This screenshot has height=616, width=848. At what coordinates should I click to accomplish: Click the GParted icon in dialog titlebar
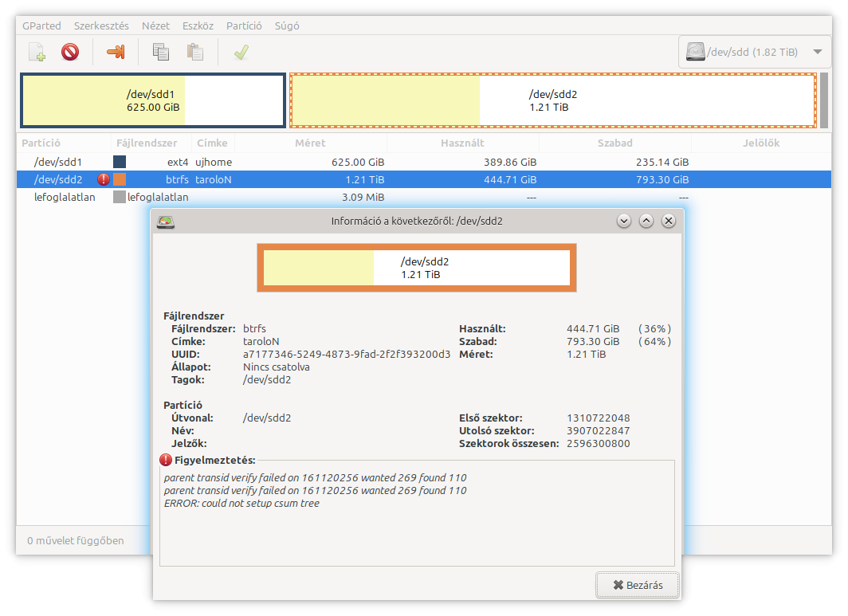pyautogui.click(x=166, y=222)
